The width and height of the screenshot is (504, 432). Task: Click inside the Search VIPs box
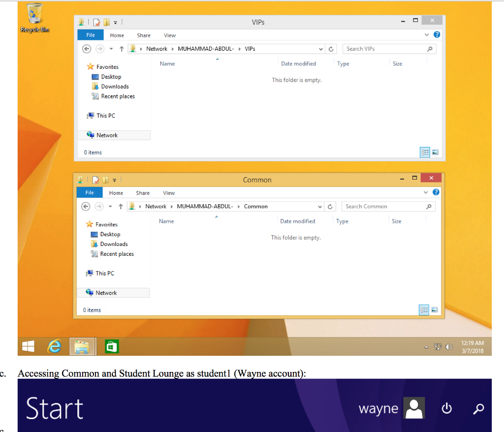(x=389, y=49)
